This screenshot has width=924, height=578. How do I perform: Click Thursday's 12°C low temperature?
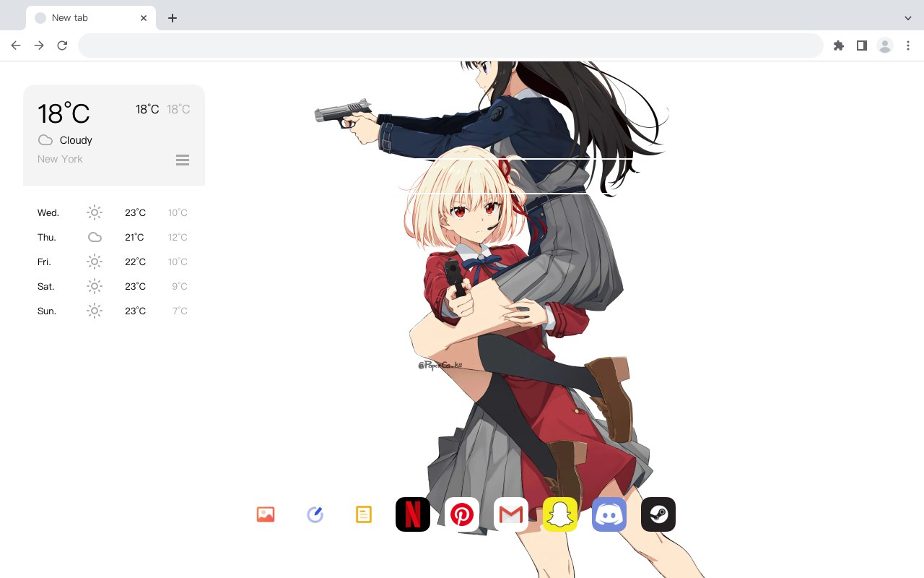click(x=178, y=237)
